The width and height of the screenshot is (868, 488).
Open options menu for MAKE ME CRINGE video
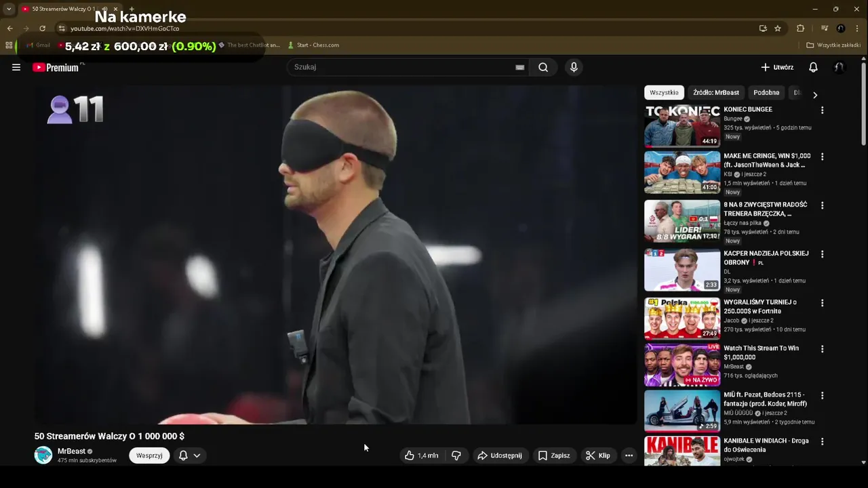click(823, 157)
